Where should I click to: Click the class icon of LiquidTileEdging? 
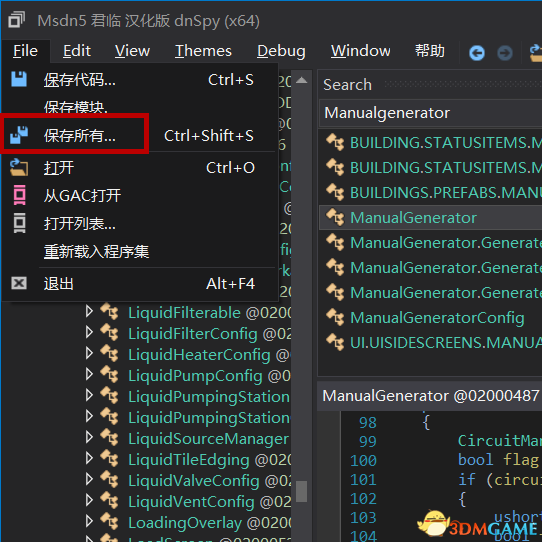tap(109, 458)
